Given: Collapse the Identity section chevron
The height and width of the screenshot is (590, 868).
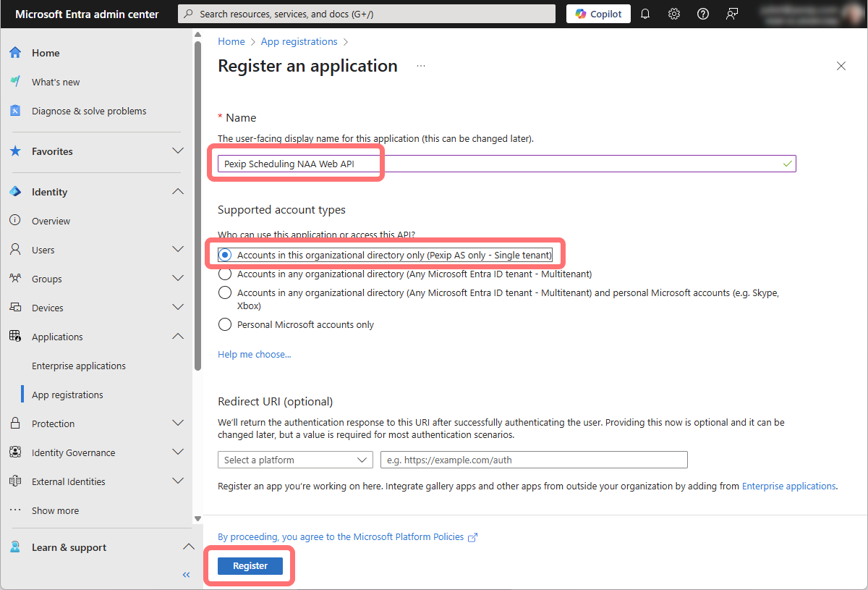Looking at the screenshot, I should [x=177, y=192].
